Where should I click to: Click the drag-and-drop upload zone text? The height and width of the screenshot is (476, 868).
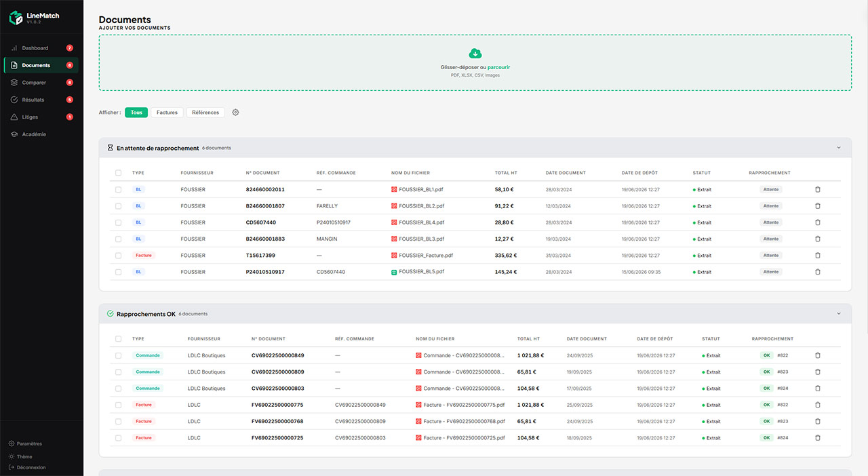(475, 67)
